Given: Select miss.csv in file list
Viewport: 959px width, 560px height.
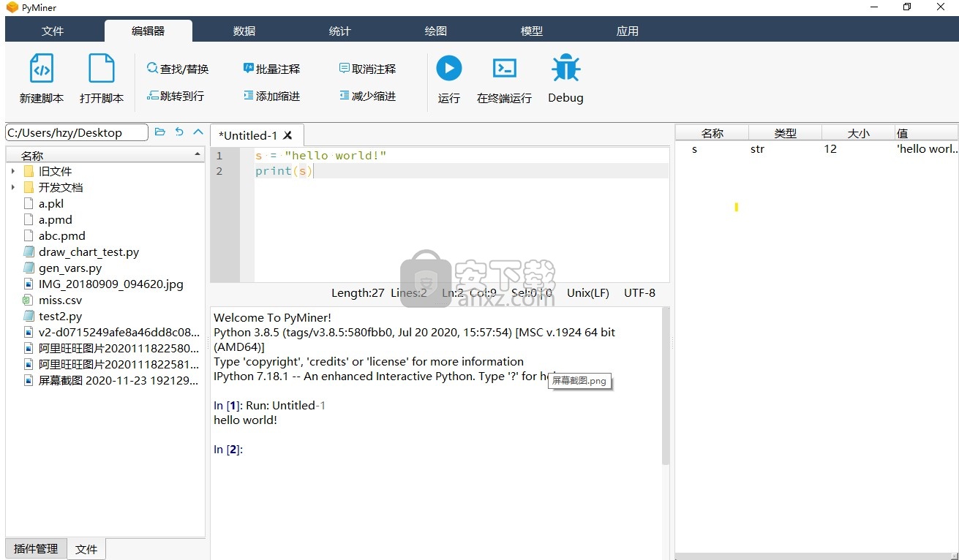Looking at the screenshot, I should [x=61, y=300].
